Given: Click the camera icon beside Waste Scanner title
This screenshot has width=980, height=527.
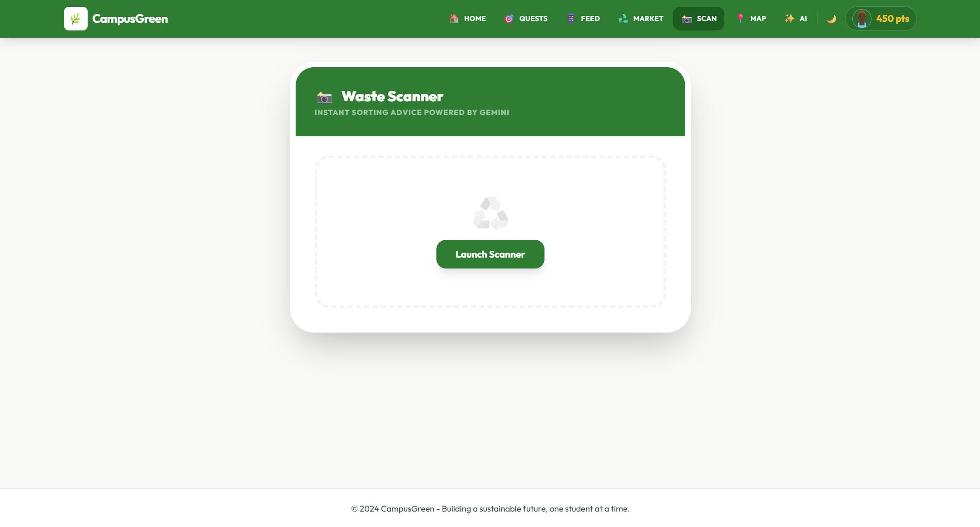Looking at the screenshot, I should point(324,97).
